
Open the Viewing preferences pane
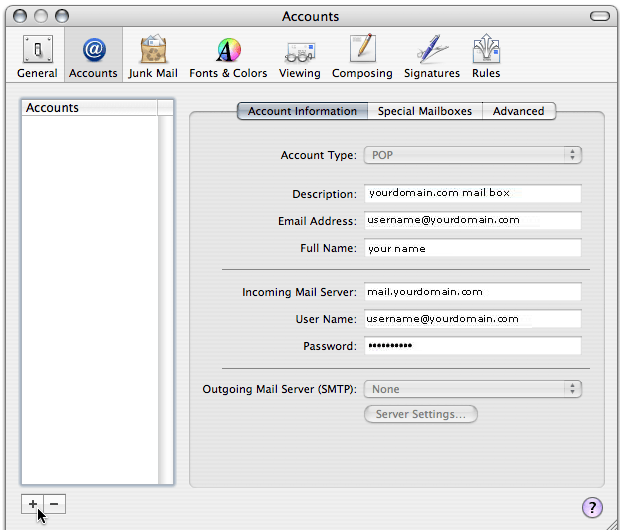click(300, 56)
